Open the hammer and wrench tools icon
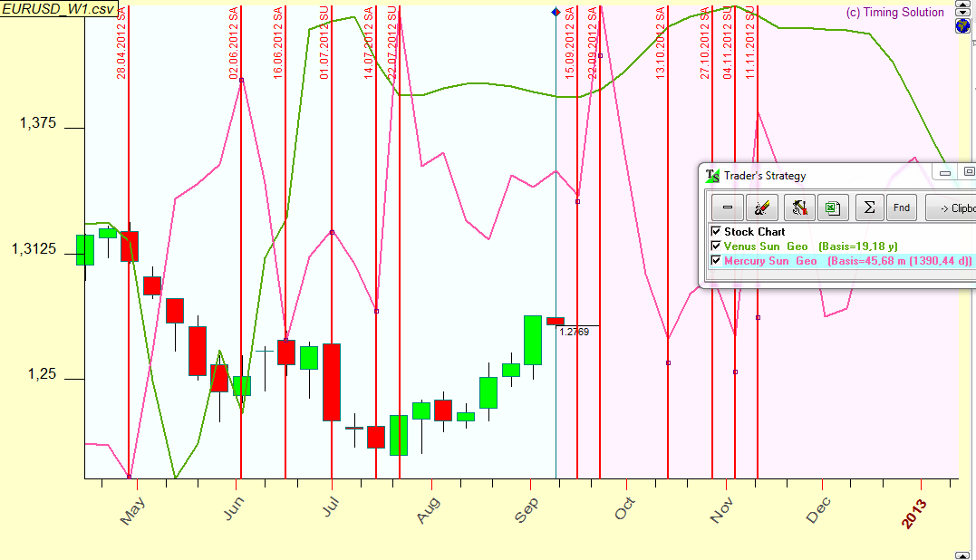The image size is (976, 560). click(x=798, y=208)
